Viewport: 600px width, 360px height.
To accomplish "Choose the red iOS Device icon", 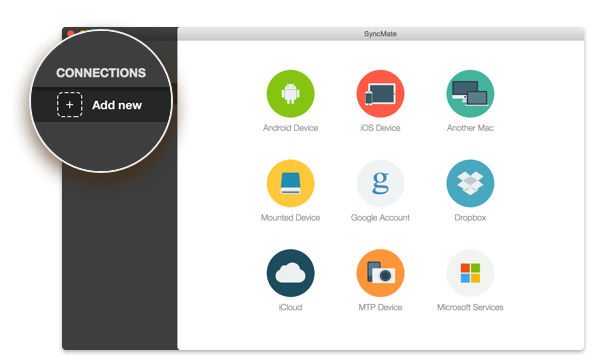I will click(380, 93).
